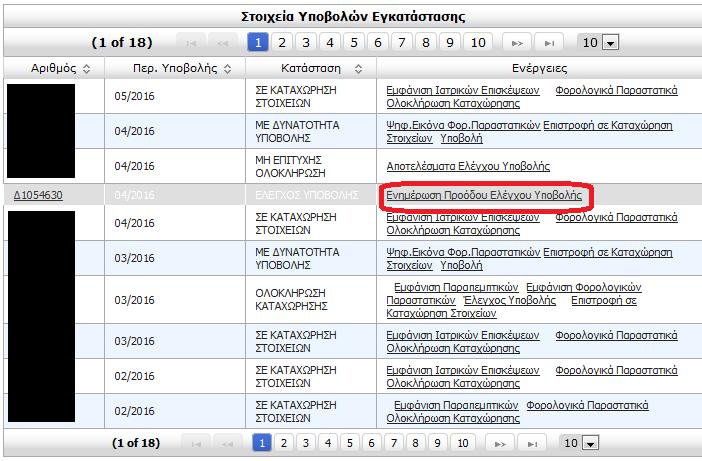The width and height of the screenshot is (702, 461).
Task: Click Ολοκλήρωση Καταχώρησης in 05/2016 row
Action: 453,103
